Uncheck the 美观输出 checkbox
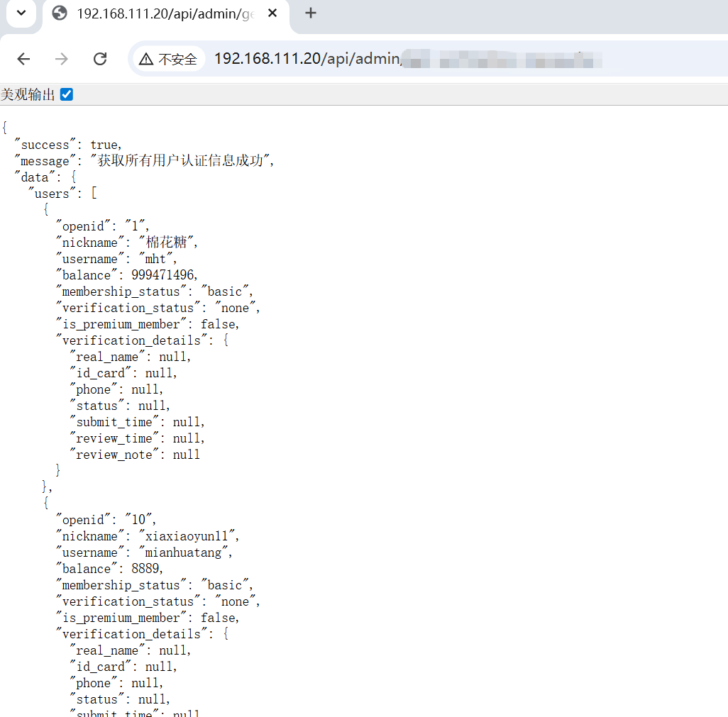This screenshot has width=728, height=717. coord(67,94)
